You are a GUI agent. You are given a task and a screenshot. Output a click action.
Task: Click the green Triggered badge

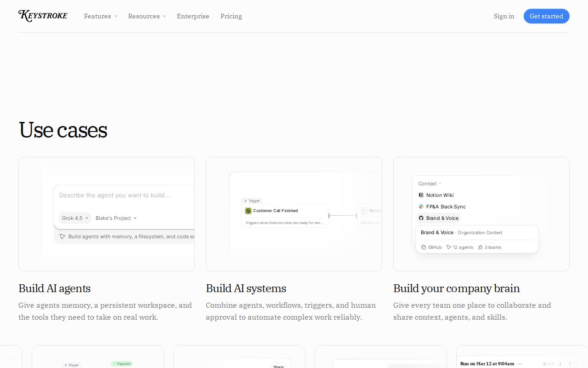click(122, 364)
